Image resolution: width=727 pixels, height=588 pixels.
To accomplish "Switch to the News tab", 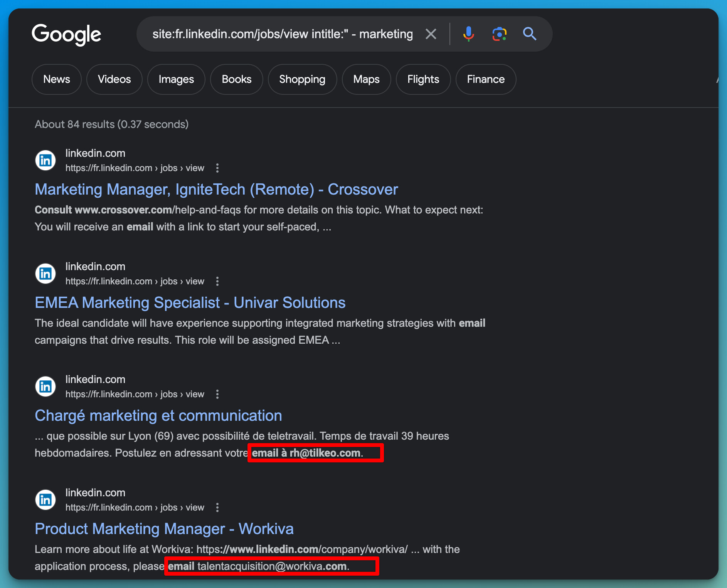I will click(x=57, y=79).
